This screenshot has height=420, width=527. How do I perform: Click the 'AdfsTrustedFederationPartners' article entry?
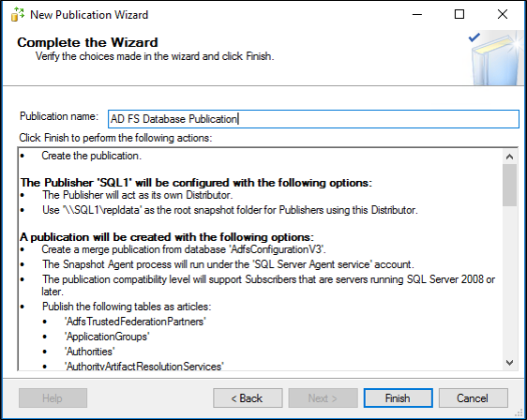pyautogui.click(x=135, y=322)
